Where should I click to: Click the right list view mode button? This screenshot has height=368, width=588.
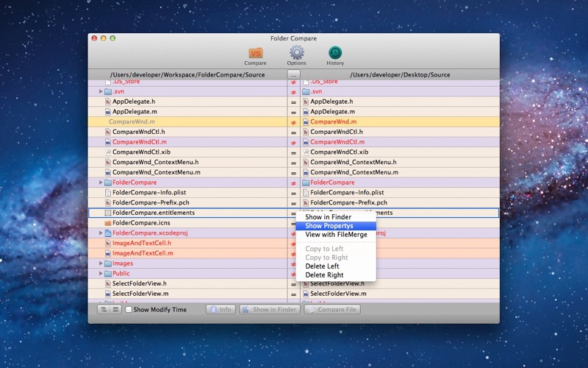pyautogui.click(x=115, y=309)
